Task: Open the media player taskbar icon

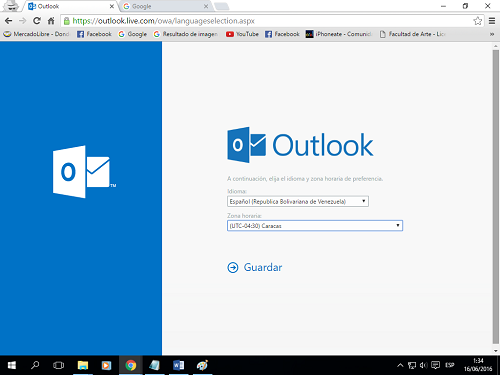Action: coord(106,365)
